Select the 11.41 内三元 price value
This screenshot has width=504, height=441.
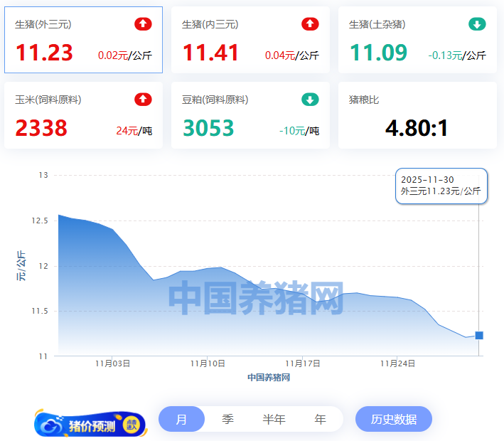210,53
